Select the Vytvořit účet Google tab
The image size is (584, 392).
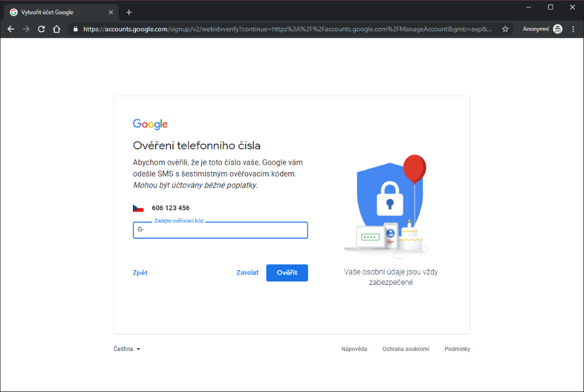click(62, 13)
